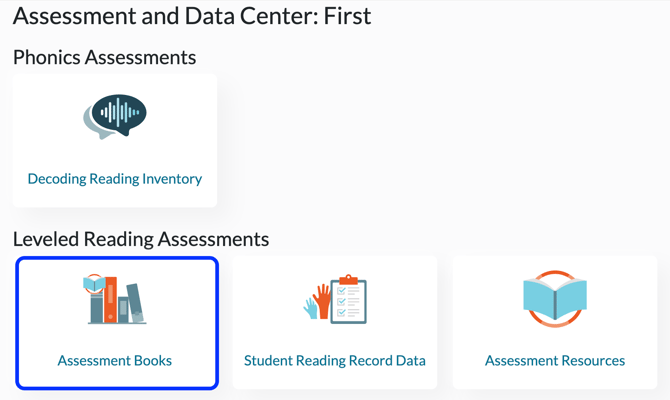Screen dimensions: 670x400
Task: Click the small open book atop the bookshelf
Action: click(94, 283)
